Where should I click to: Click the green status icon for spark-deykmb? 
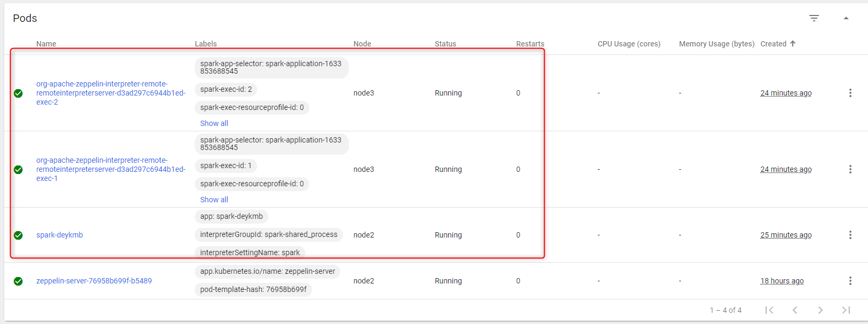point(18,235)
